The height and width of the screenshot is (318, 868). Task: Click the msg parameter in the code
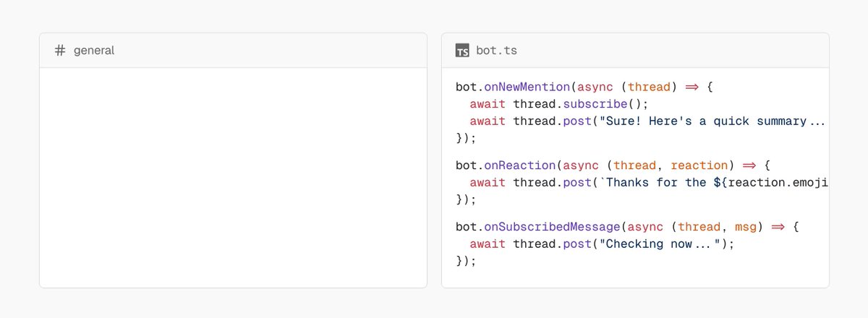(746, 227)
